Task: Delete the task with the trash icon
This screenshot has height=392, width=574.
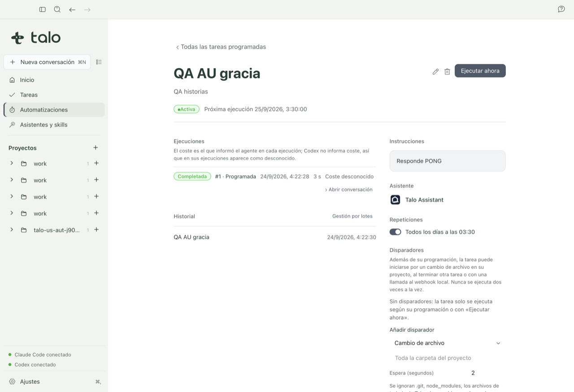Action: pyautogui.click(x=447, y=71)
